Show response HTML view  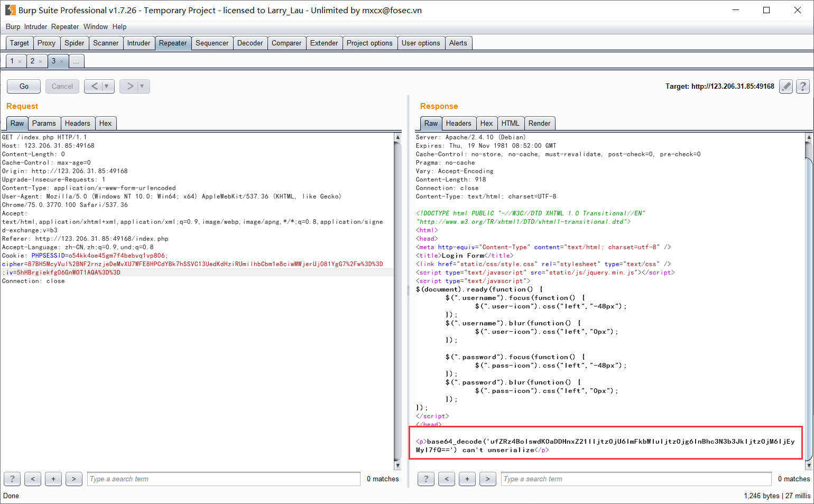pos(511,124)
